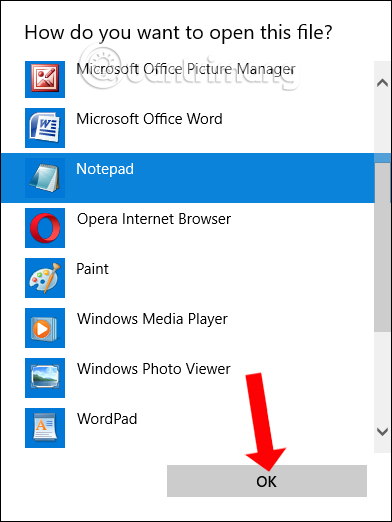Choose "Opera Internet Browser" label
The image size is (392, 522).
pyautogui.click(x=154, y=219)
